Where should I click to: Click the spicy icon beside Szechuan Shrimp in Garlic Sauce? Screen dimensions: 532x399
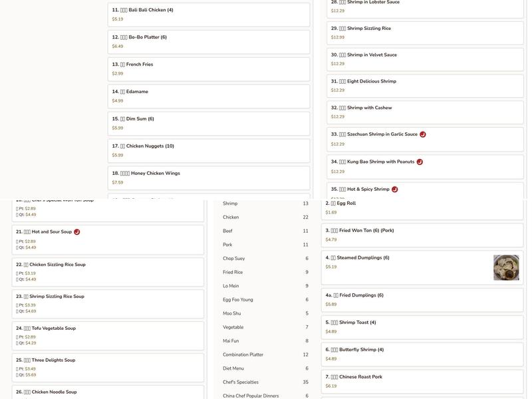423,134
